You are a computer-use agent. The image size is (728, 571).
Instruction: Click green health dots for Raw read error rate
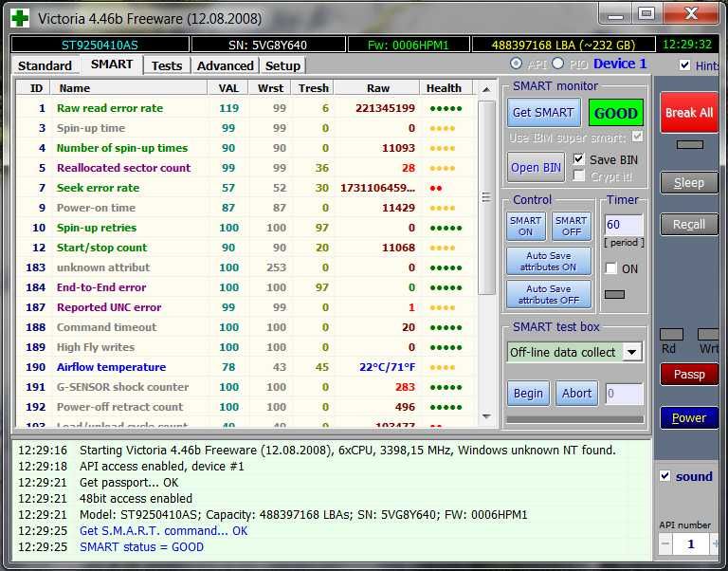point(446,109)
